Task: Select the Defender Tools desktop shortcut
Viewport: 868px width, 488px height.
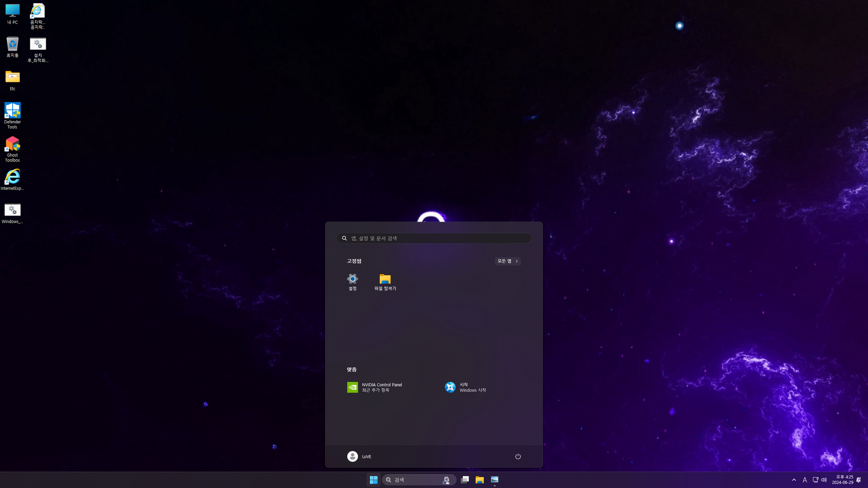Action: click(x=12, y=116)
